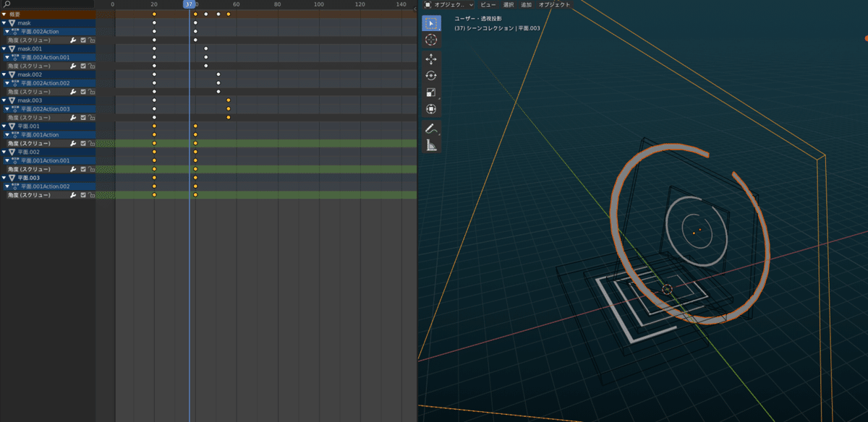This screenshot has height=422, width=868.
Task: Collapse the 平面.003 object channel
Action: (4, 178)
